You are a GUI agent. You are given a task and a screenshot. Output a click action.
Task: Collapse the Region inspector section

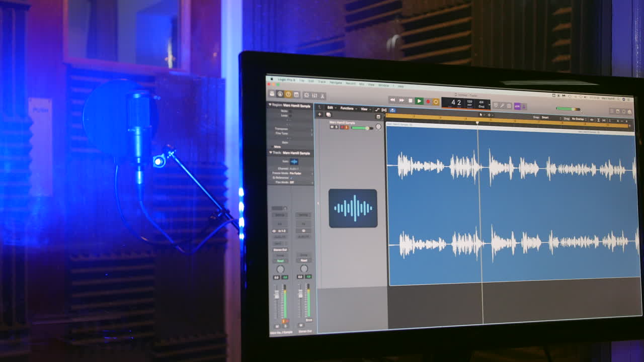[271, 104]
